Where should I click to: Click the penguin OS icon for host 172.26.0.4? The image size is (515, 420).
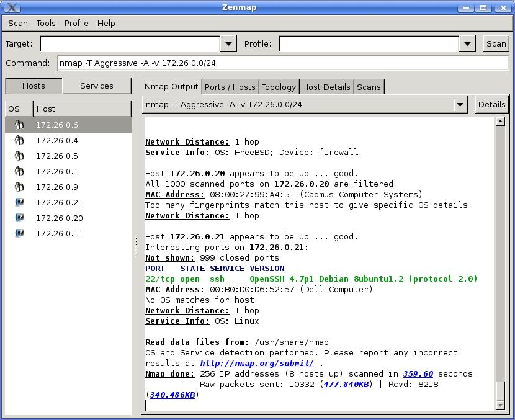click(19, 140)
